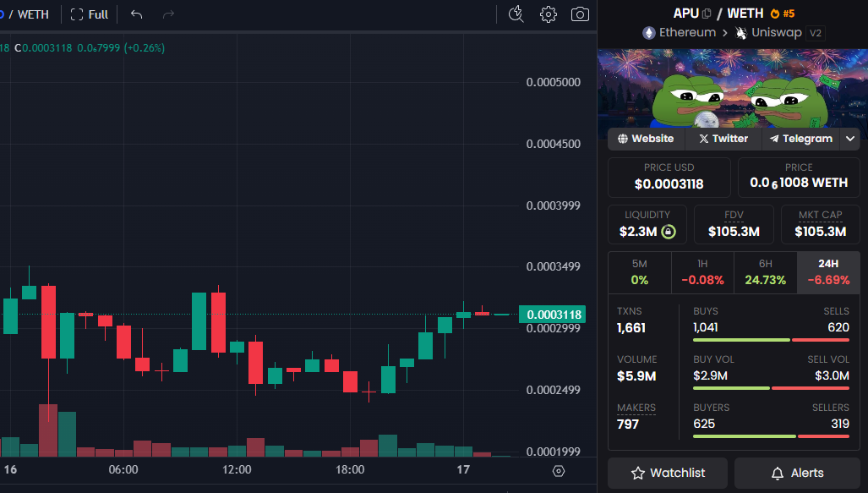Image resolution: width=868 pixels, height=493 pixels.
Task: Click the BUYERS 625 count
Action: (704, 424)
